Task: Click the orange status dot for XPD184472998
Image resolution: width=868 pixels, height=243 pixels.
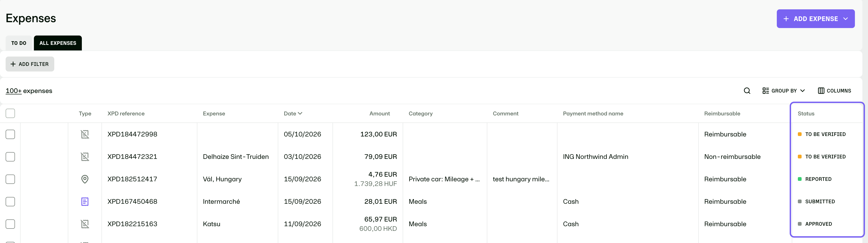Action: (799, 134)
